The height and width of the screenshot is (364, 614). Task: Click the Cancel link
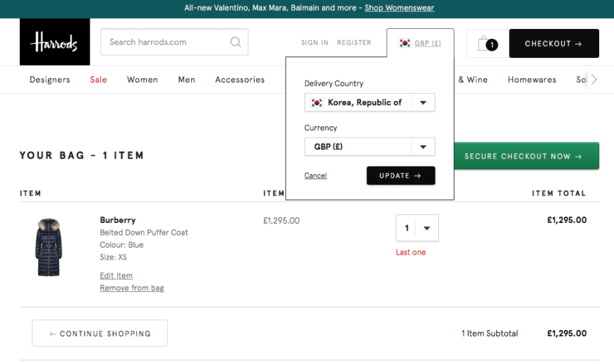315,176
